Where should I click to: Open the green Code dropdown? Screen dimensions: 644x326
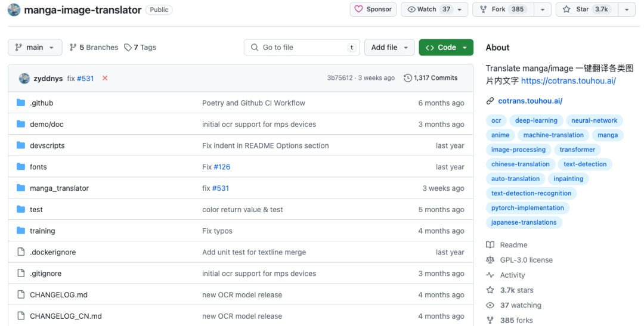[446, 48]
